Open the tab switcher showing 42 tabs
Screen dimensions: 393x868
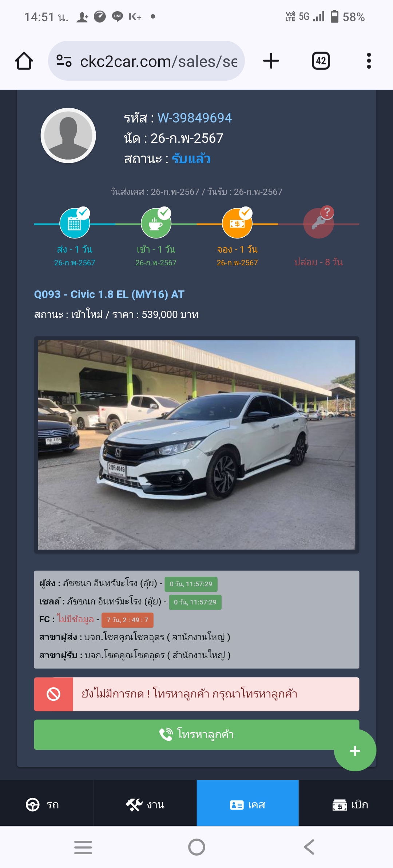point(321,61)
